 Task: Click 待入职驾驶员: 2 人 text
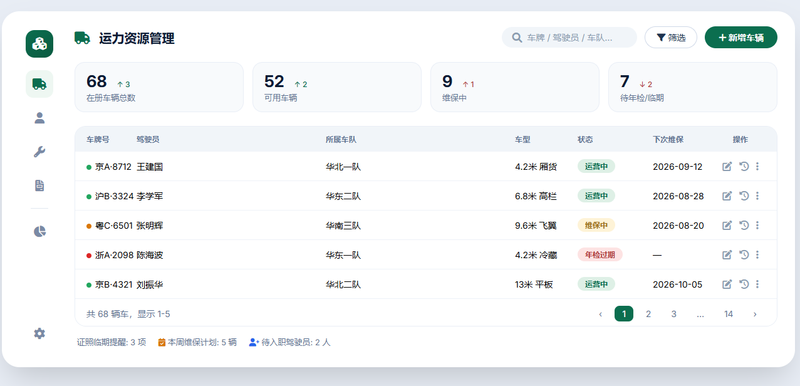296,343
